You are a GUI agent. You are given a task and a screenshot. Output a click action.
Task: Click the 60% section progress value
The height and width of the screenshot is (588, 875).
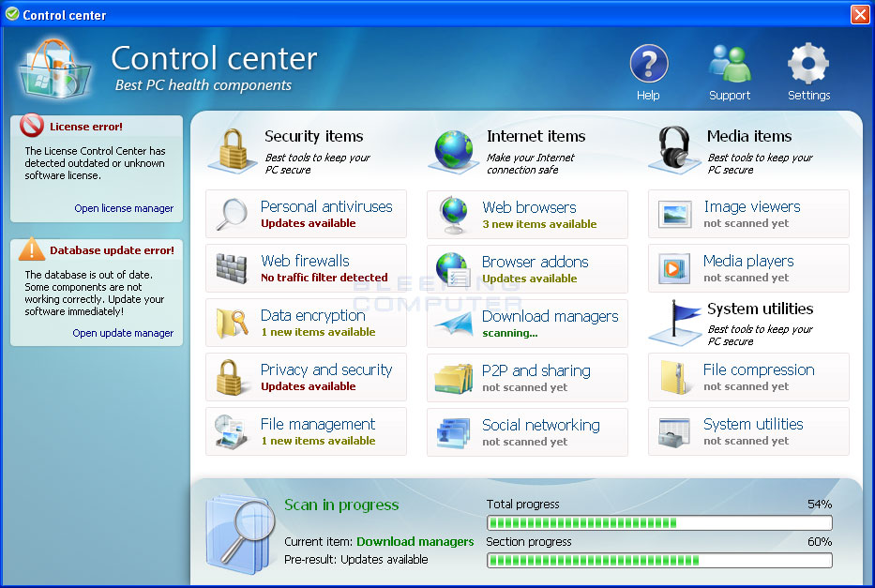click(820, 542)
